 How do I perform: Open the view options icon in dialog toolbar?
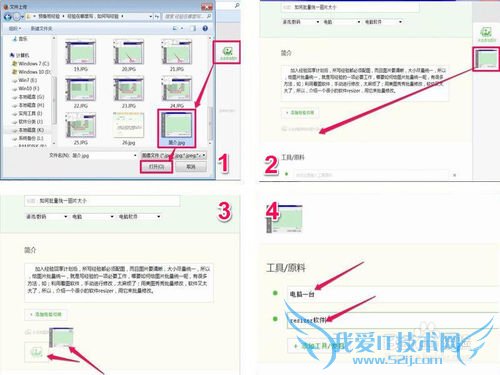175,28
